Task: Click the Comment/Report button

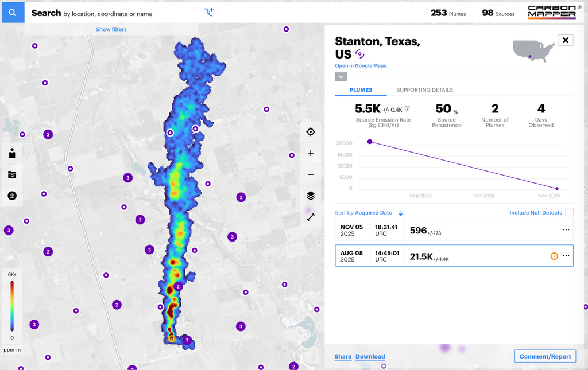Action: (545, 356)
